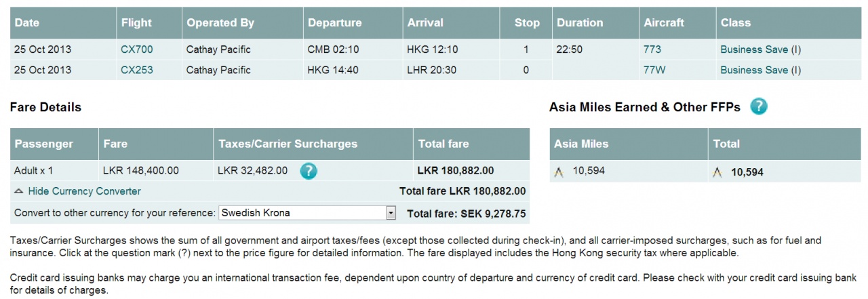868x299 pixels.
Task: Click Business Save class for CX700 flight
Action: 760,49
